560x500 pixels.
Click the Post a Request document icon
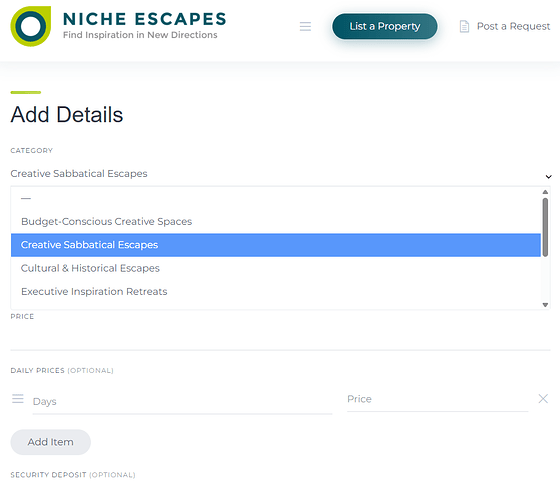pos(464,26)
